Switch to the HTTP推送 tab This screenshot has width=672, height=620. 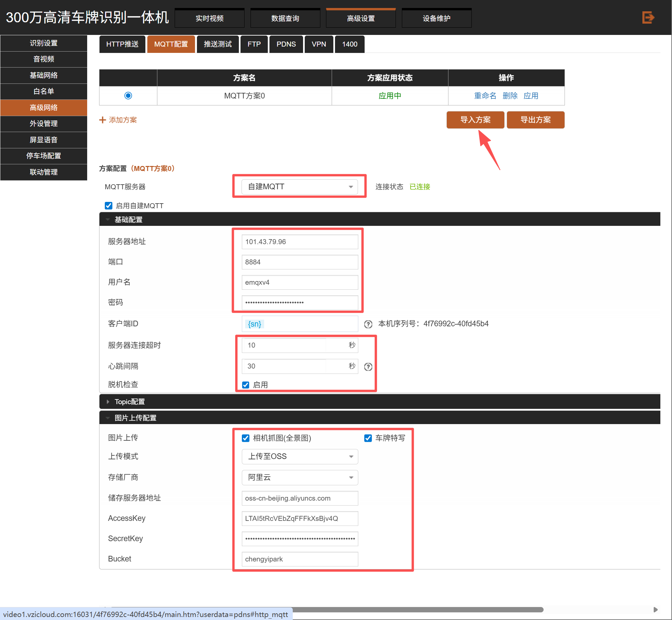[122, 44]
